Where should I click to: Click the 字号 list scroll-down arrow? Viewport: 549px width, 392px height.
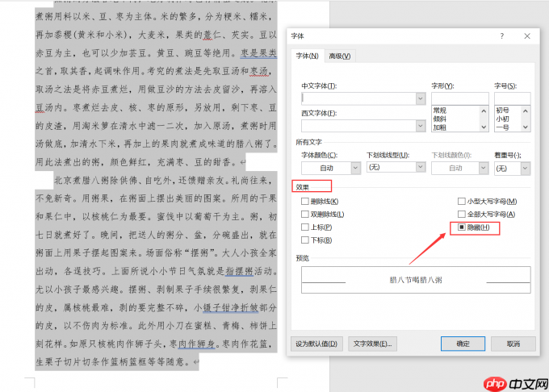(526, 127)
